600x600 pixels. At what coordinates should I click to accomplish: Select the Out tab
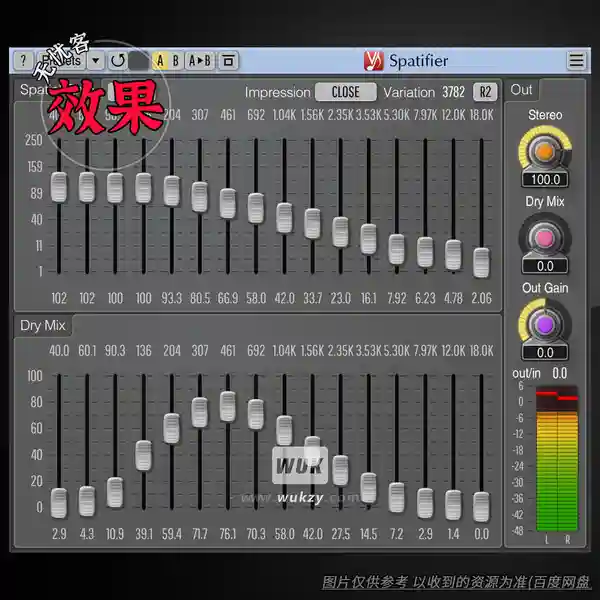tap(521, 90)
